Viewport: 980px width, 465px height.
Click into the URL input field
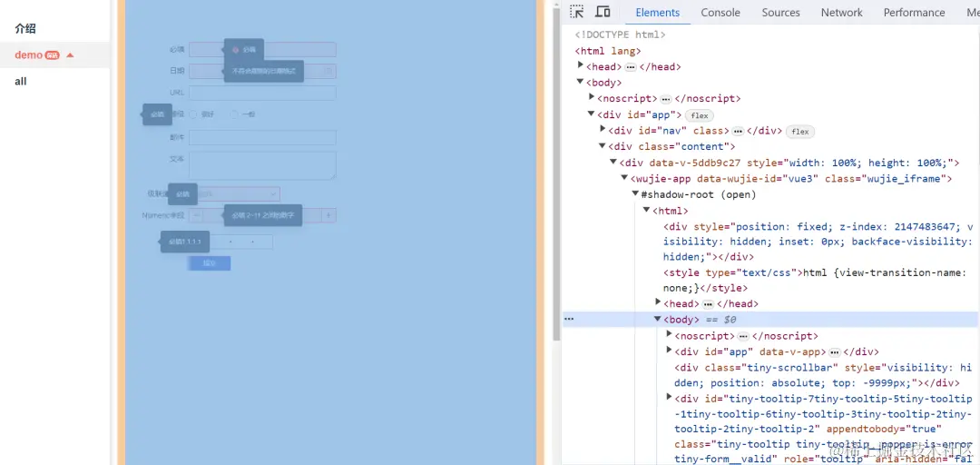click(x=262, y=93)
